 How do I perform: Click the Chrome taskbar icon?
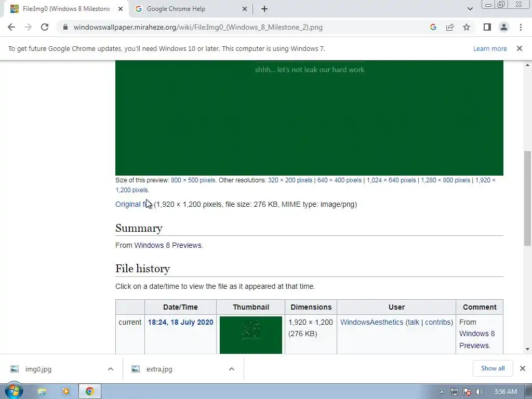[89, 392]
